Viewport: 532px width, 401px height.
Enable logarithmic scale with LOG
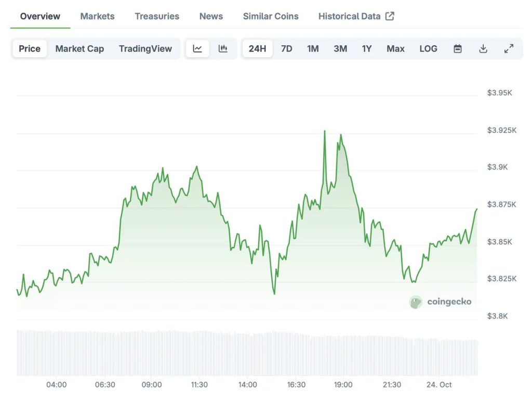click(428, 48)
